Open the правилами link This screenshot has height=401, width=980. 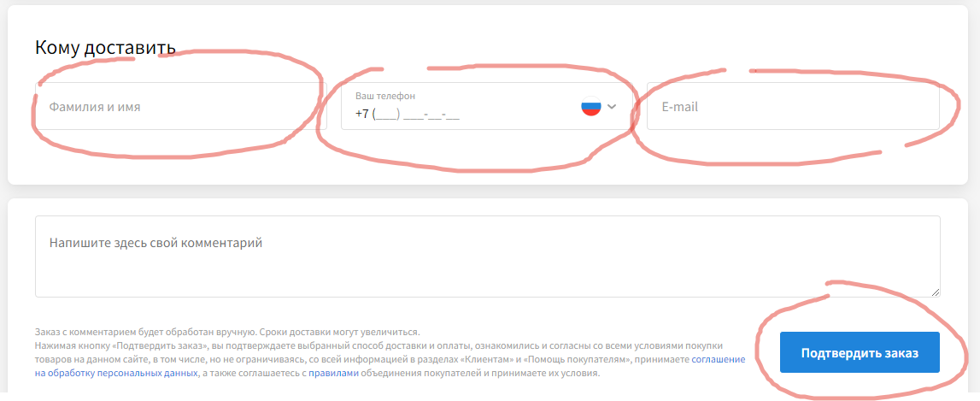[334, 374]
